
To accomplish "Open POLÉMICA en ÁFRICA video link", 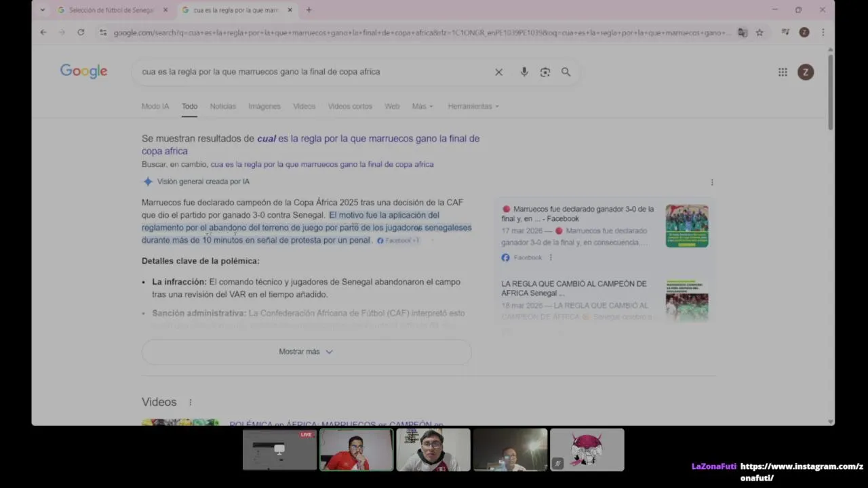I will pos(336,424).
